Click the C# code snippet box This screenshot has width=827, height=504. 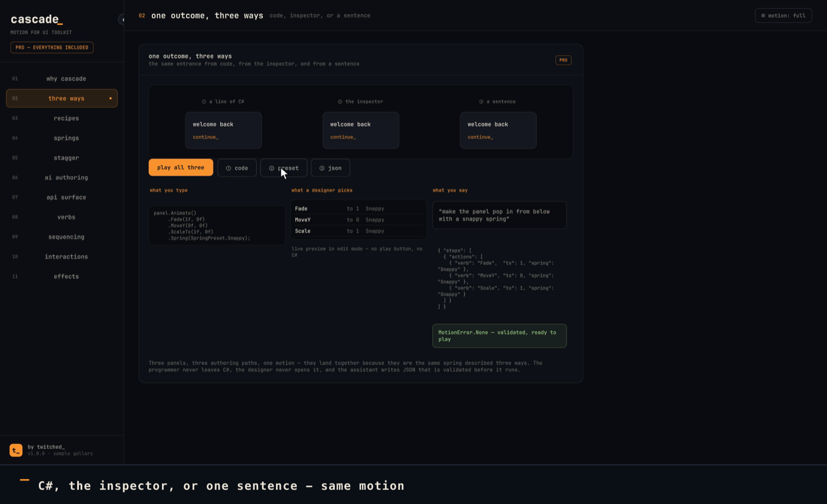point(217,225)
